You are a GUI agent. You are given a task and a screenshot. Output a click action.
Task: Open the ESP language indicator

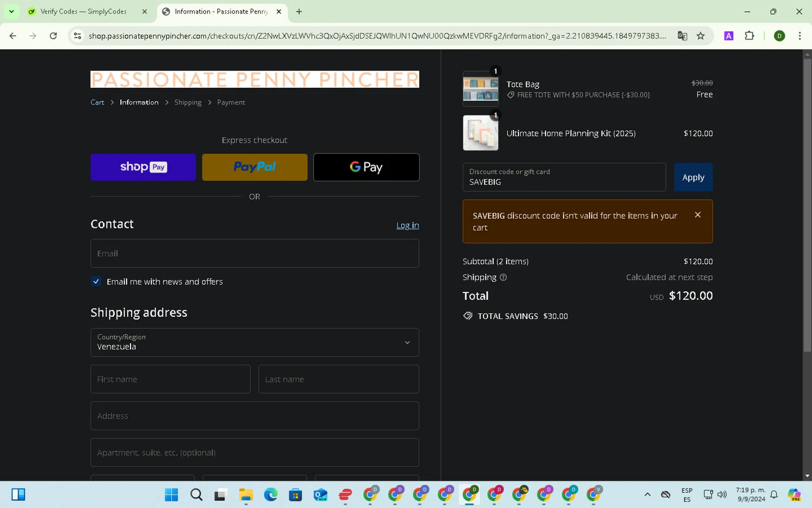click(x=687, y=494)
